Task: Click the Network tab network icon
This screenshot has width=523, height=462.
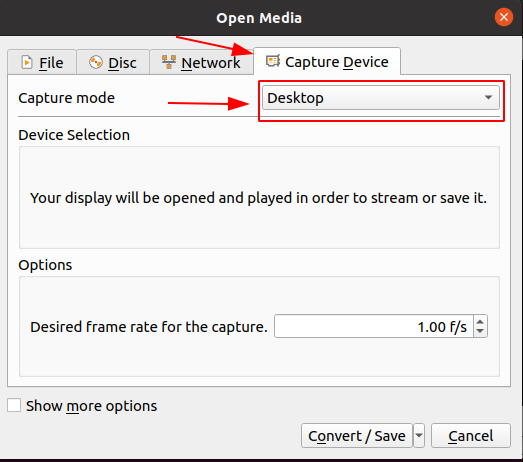Action: (x=169, y=62)
